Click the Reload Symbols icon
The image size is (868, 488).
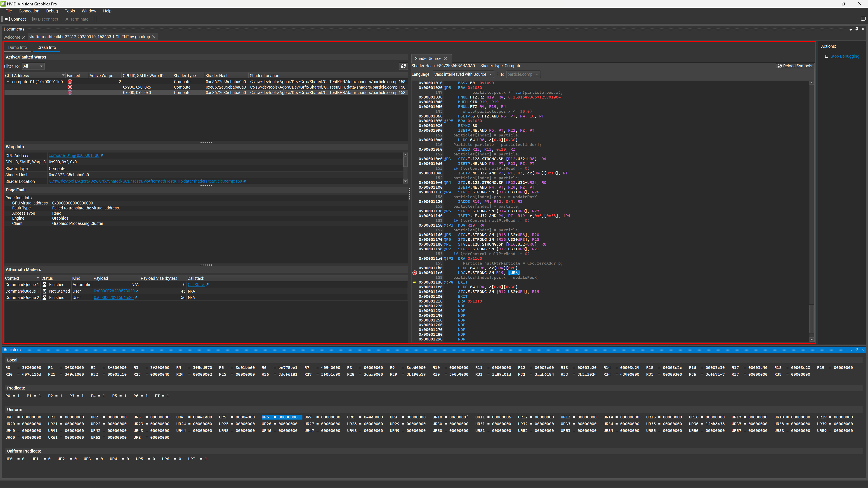[780, 66]
